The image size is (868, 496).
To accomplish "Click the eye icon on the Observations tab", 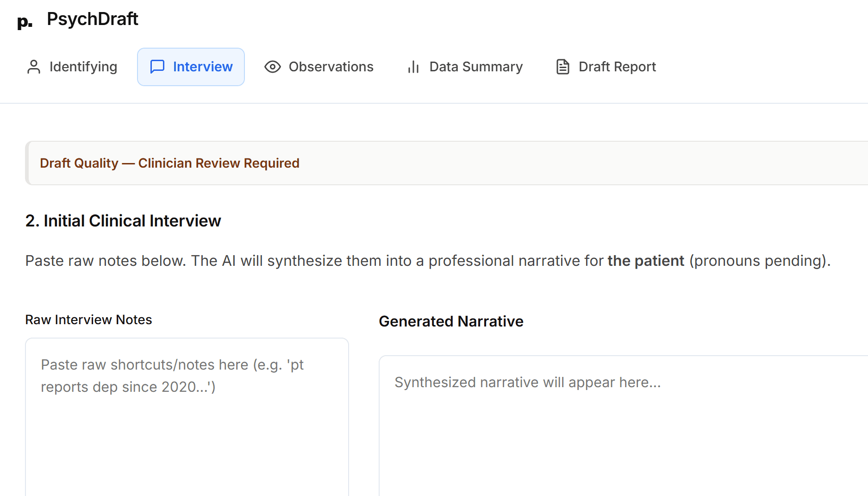I will tap(272, 67).
